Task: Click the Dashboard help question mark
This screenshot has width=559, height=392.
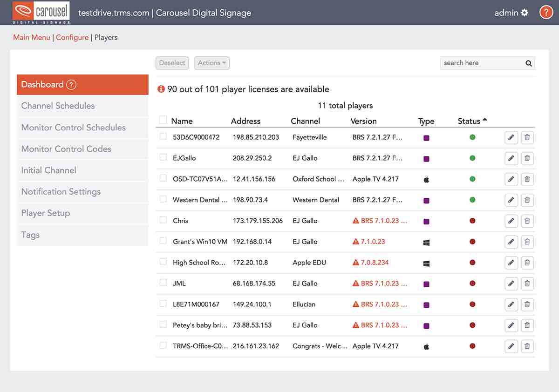Action: pyautogui.click(x=71, y=85)
